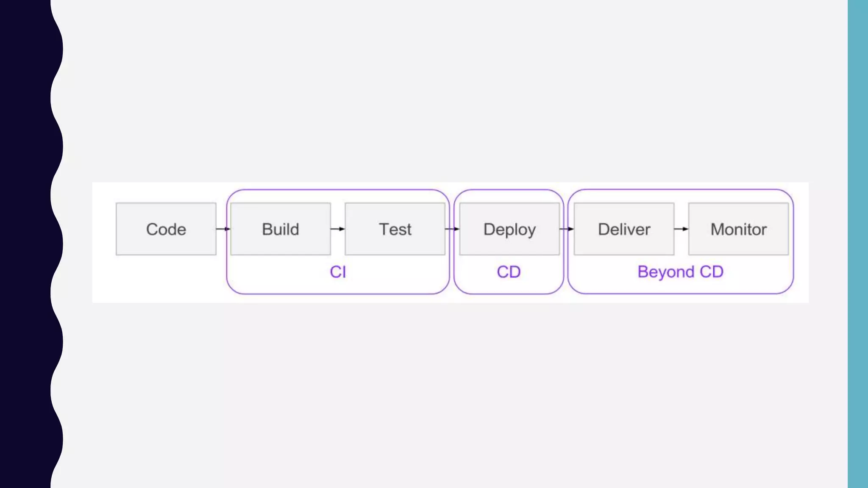Screen dimensions: 868x488
Task: Click the arrow between Build and Test
Action: click(x=337, y=229)
